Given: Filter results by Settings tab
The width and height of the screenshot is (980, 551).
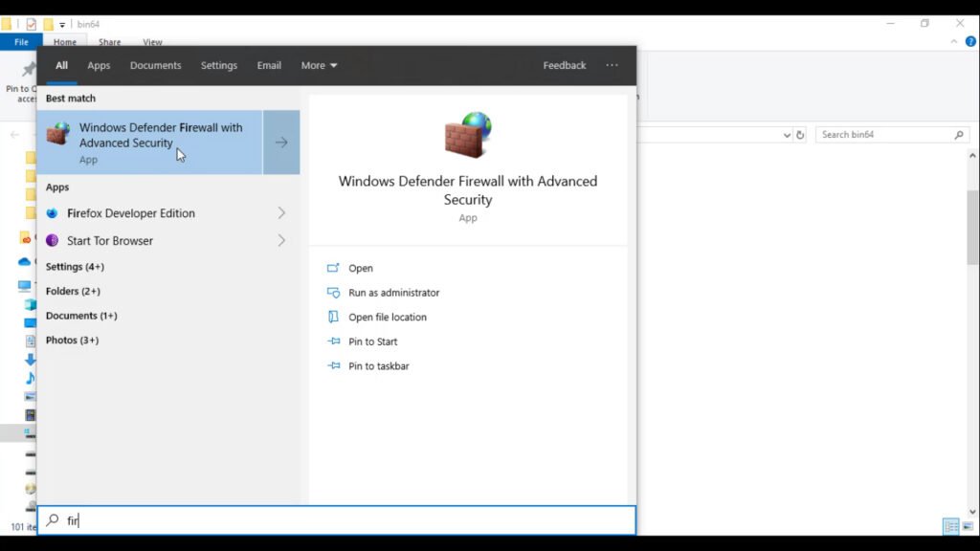Looking at the screenshot, I should pos(219,65).
